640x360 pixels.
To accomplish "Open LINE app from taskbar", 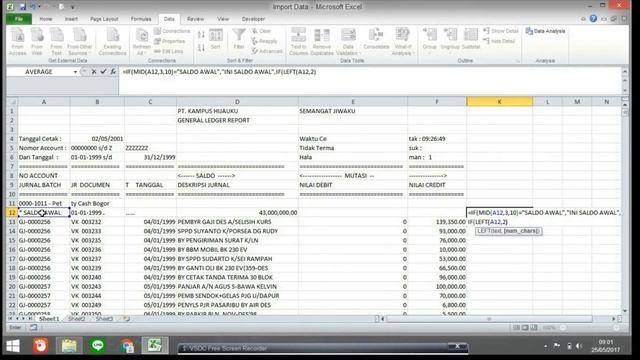I will tap(98, 346).
